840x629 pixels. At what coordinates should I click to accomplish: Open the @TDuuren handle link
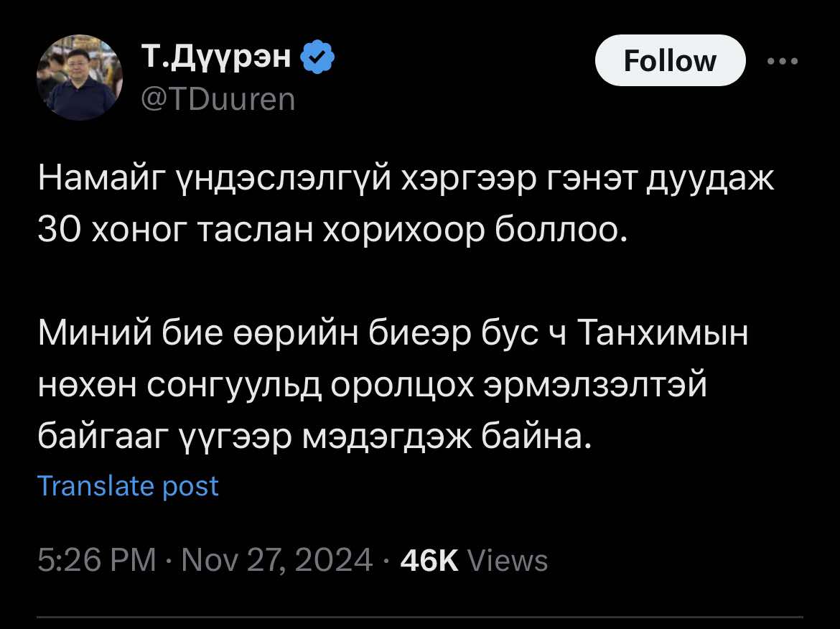218,98
